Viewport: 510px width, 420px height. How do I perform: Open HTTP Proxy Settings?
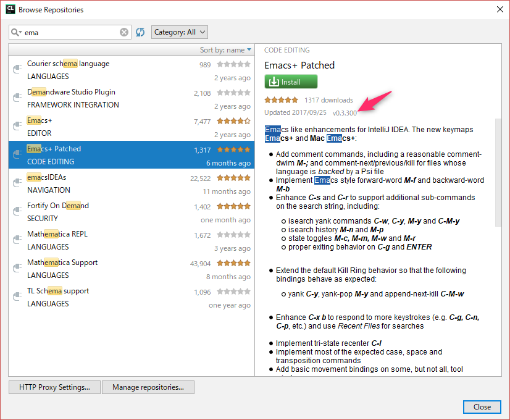click(x=54, y=387)
